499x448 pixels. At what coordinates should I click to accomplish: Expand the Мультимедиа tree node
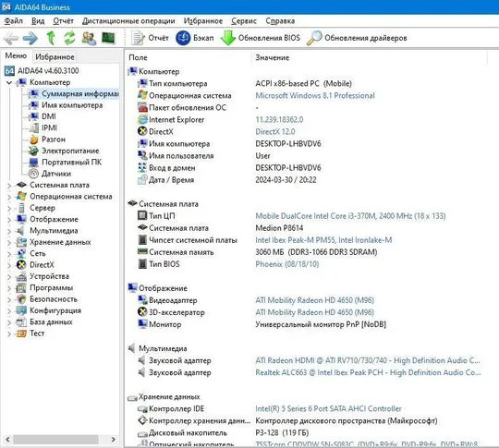click(9, 231)
